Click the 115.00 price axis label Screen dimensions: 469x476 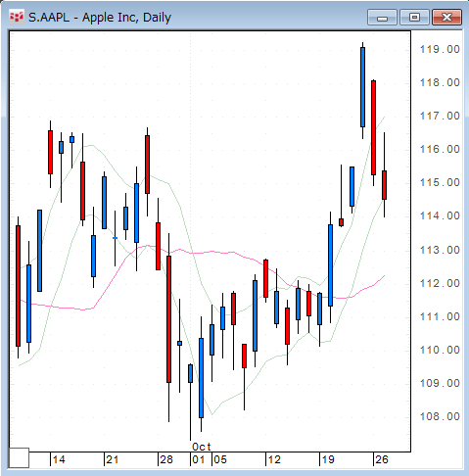[440, 182]
